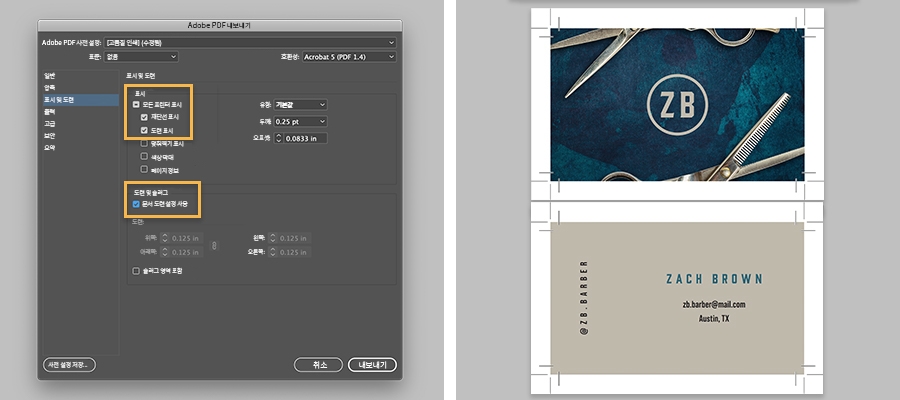Click 왼쪽 left bleed stepper
The image size is (900, 400).
coord(272,238)
